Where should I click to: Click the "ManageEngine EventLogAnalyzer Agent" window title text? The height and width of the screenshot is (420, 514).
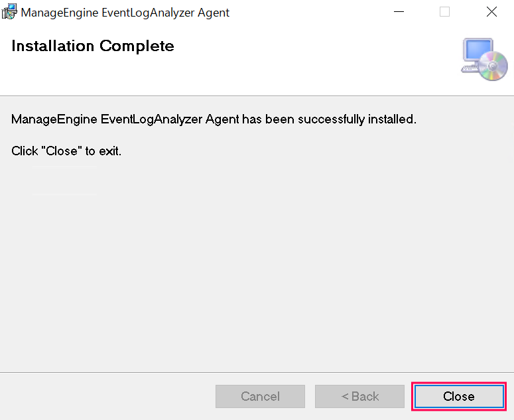pyautogui.click(x=125, y=13)
